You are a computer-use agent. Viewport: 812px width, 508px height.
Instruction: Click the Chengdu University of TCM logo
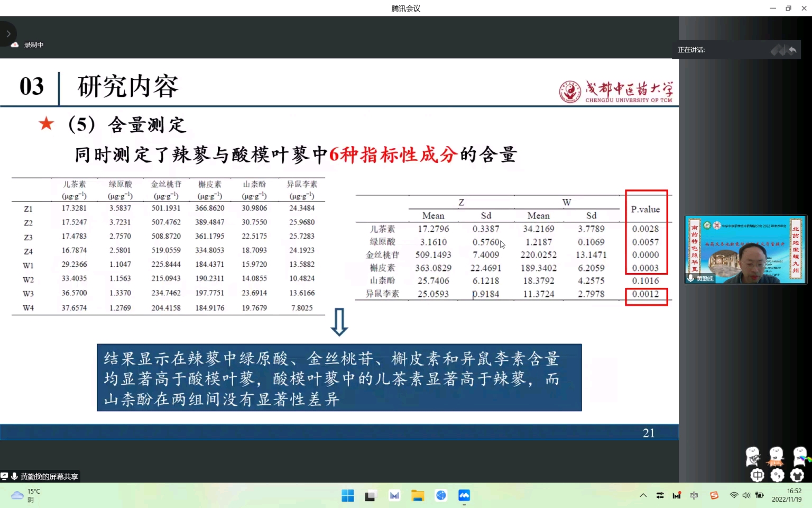pyautogui.click(x=616, y=92)
